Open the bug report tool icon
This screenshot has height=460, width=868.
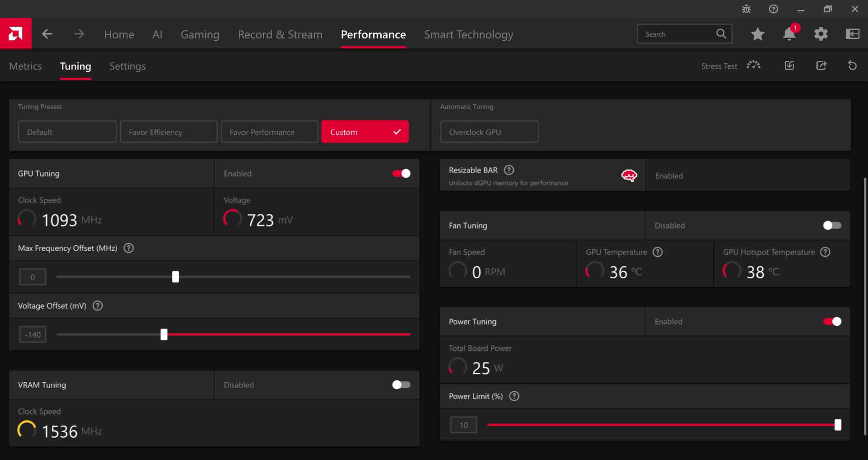tap(746, 9)
